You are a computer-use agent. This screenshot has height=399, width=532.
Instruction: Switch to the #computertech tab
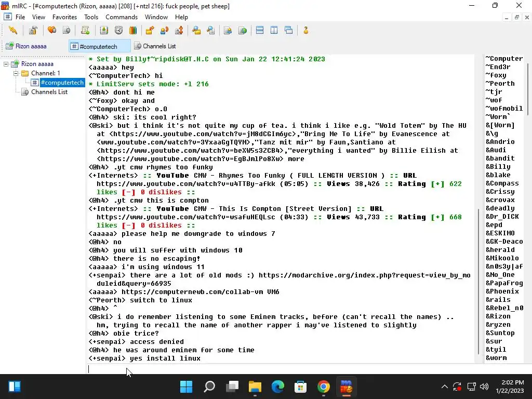[x=99, y=46]
